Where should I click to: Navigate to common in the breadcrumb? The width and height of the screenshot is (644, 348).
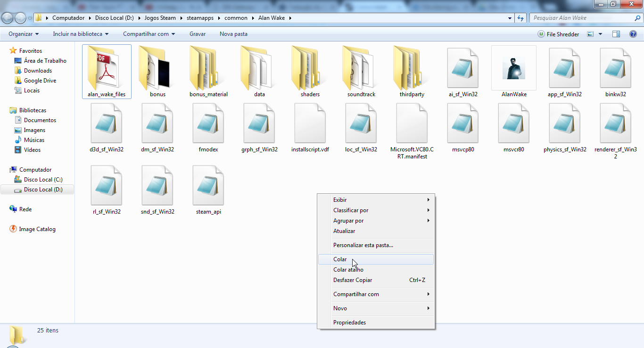pos(236,18)
